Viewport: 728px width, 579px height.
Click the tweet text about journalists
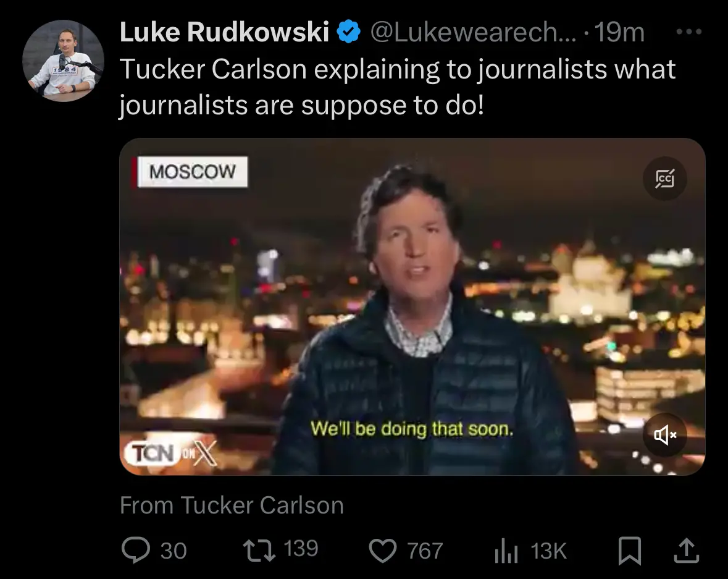tap(398, 87)
